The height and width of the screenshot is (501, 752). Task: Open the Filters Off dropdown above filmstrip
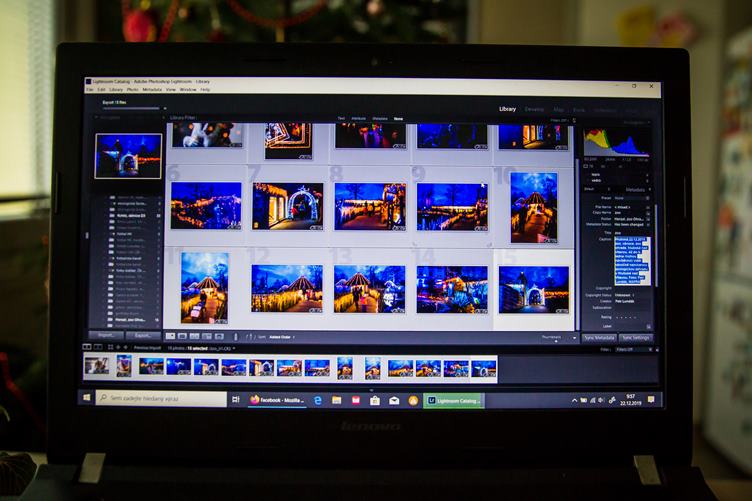point(632,350)
